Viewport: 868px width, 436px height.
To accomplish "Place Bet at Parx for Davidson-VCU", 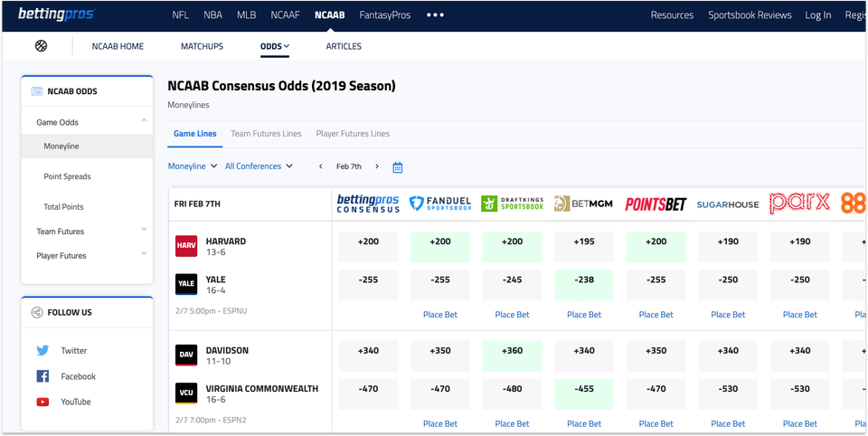I will [800, 424].
